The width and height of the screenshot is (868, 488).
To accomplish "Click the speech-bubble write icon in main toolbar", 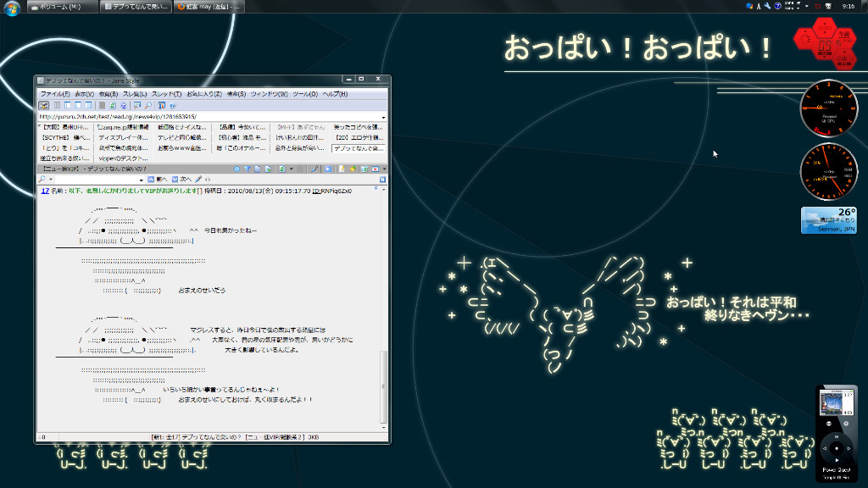I will point(136,105).
